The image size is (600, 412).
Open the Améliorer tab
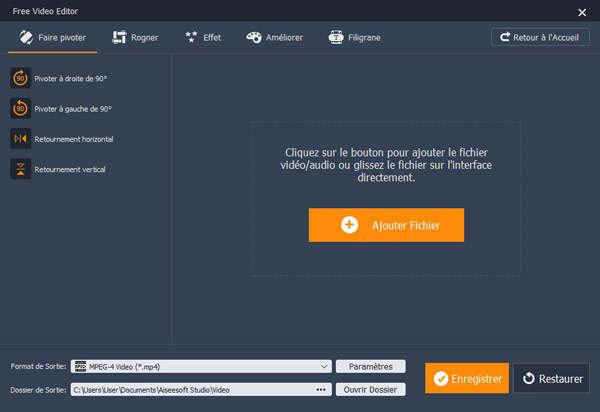(x=274, y=37)
